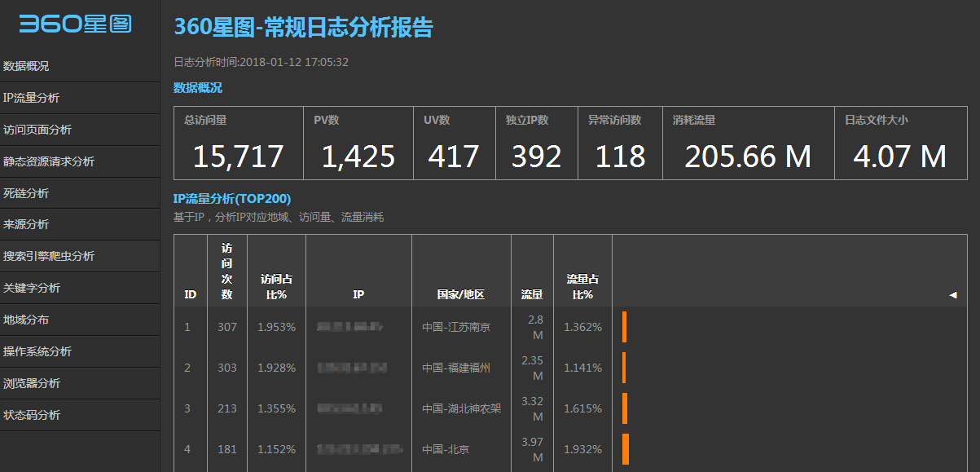Screen dimensions: 980x472
Task: Click visit count 181 in row 4
Action: (x=227, y=449)
